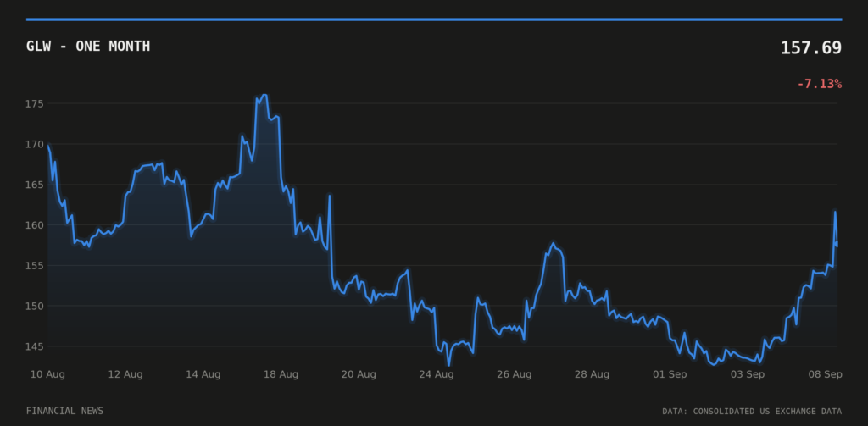Viewport: 868px width, 426px height.
Task: Click the 18 Aug date label
Action: [281, 374]
